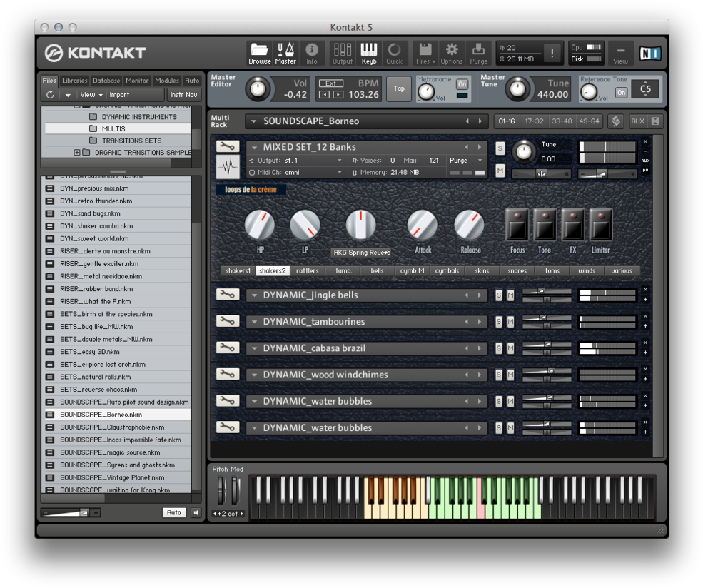Expand the ORGANIC TRANSITIONS SAMPLES folder
This screenshot has height=588, width=703.
[76, 153]
